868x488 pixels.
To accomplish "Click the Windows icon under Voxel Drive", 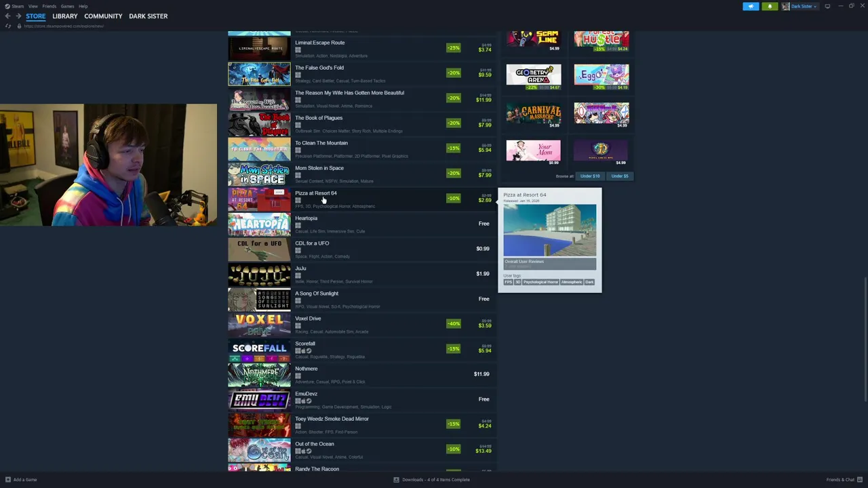I will pyautogui.click(x=298, y=325).
